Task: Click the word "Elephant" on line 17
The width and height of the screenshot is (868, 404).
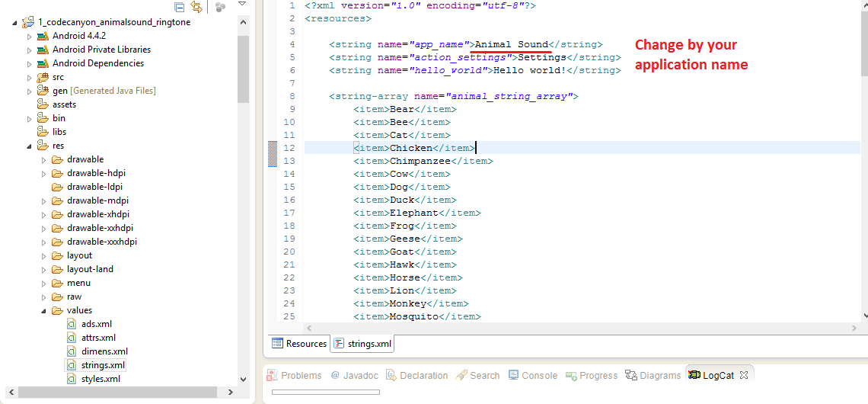Action: pyautogui.click(x=414, y=213)
